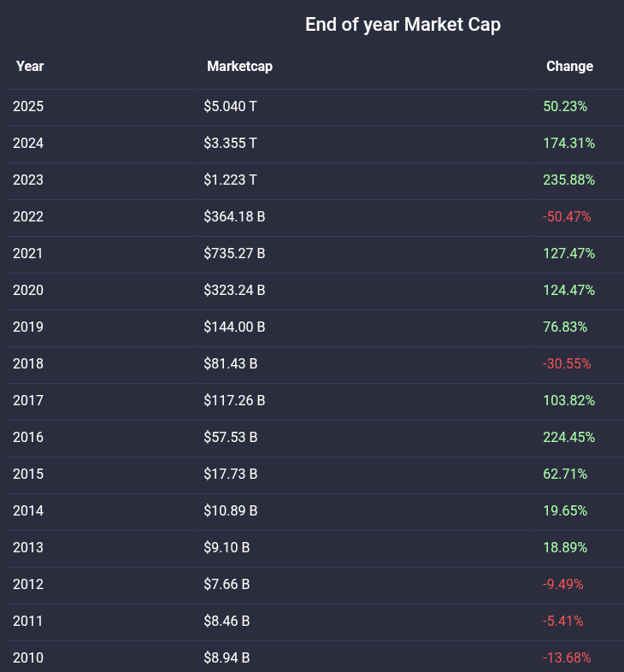The image size is (624, 672).
Task: Click the $323.24 B market cap value
Action: coord(234,291)
